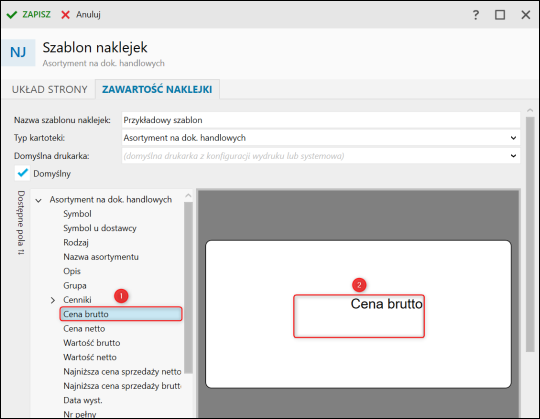
Task: Expand the Cenniki tree node
Action: coord(53,300)
